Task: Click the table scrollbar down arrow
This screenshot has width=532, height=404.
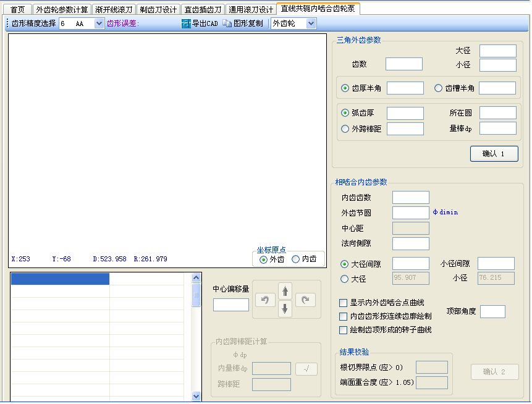Action: (x=196, y=395)
